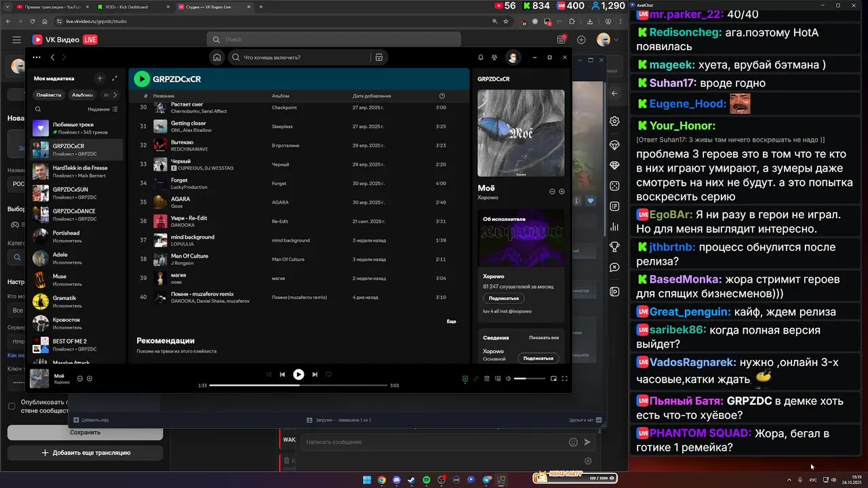Click Сохранить button in VK studio
This screenshot has width=868, height=488.
click(85, 432)
